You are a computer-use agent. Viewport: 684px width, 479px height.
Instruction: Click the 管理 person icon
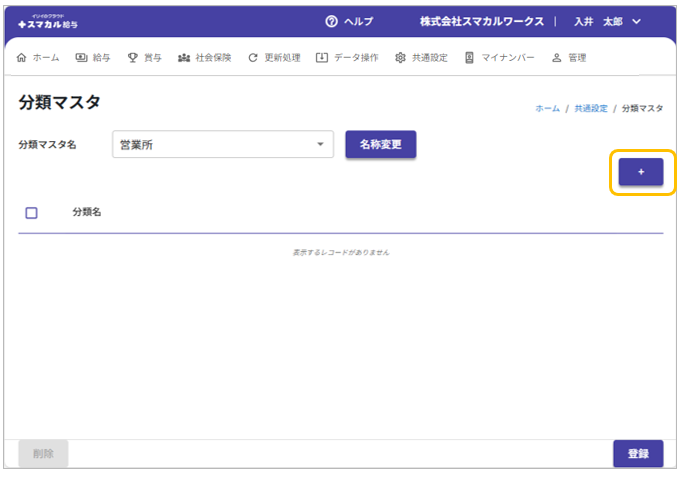pos(557,58)
